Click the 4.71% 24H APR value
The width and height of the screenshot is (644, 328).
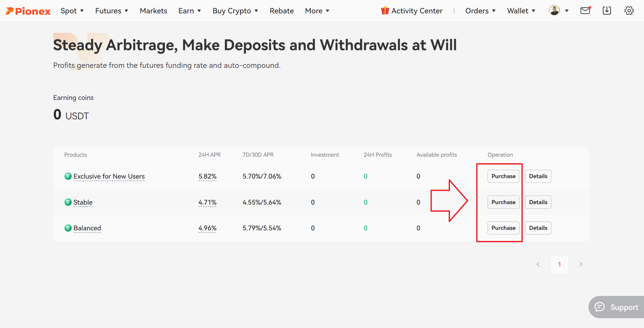click(207, 202)
